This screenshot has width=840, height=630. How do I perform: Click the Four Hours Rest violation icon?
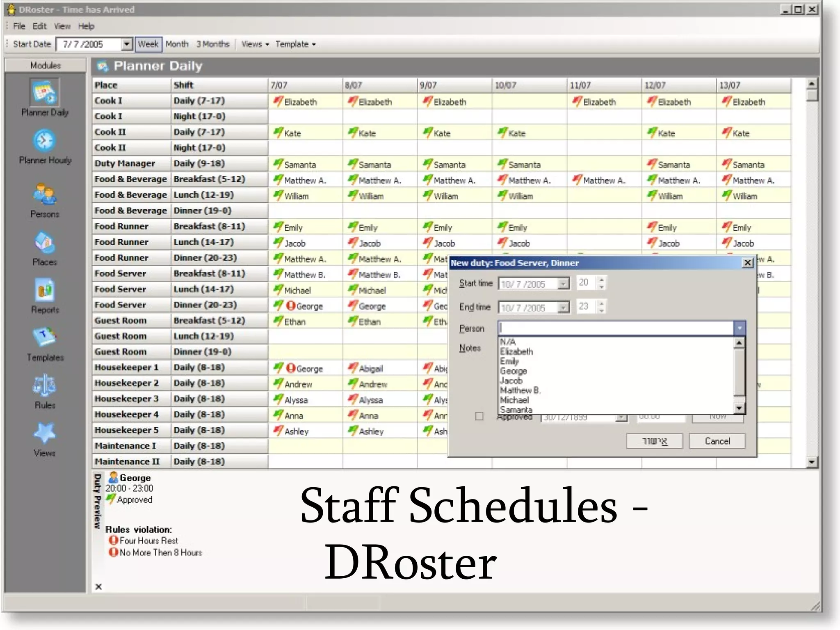[x=113, y=540]
